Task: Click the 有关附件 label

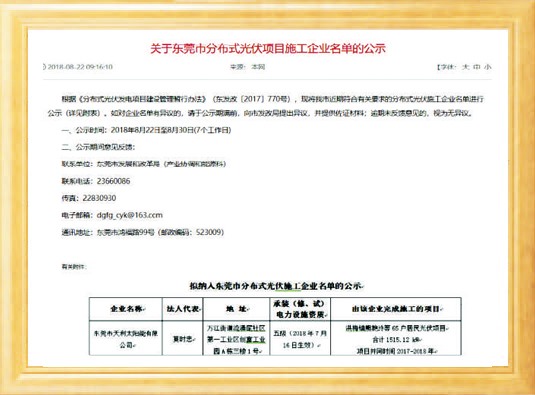Action: 74,267
